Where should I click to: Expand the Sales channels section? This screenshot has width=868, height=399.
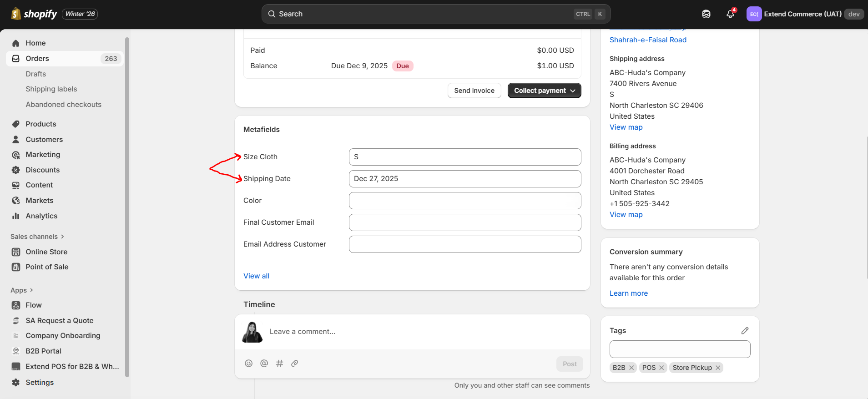coord(37,237)
